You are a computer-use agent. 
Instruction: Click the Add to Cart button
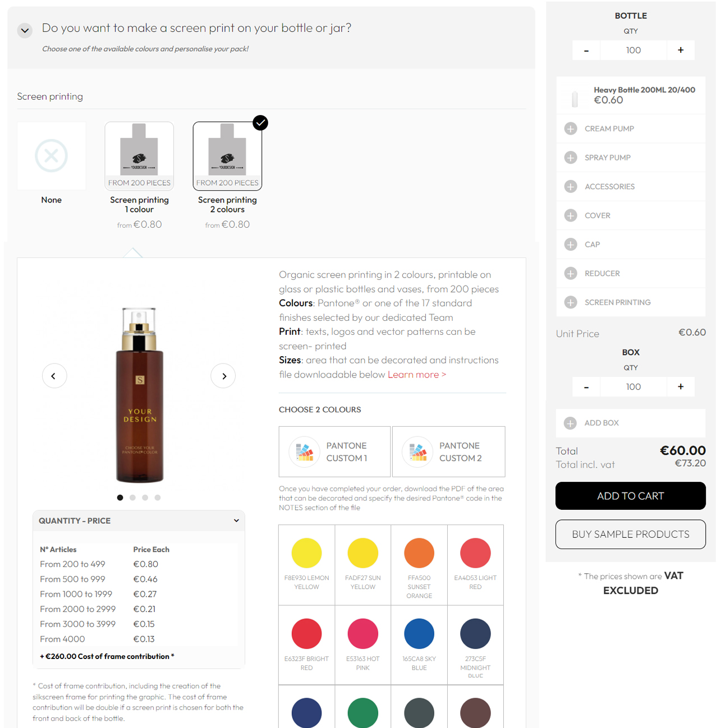click(x=631, y=496)
